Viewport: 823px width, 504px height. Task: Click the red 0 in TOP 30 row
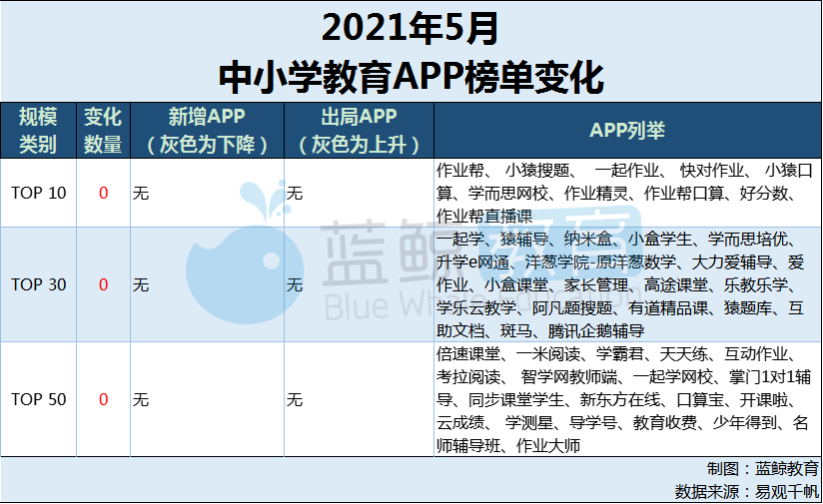(103, 284)
